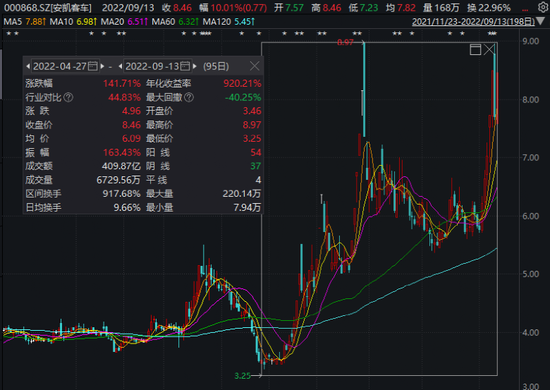Image resolution: width=550 pixels, height=390 pixels.
Task: Click the red 8.97 high marker on chart
Action: point(346,42)
